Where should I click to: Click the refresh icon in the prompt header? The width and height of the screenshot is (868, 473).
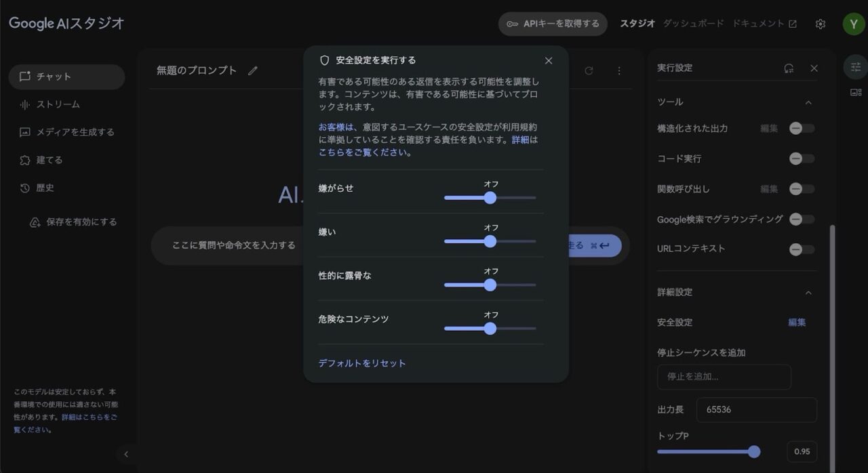point(589,70)
